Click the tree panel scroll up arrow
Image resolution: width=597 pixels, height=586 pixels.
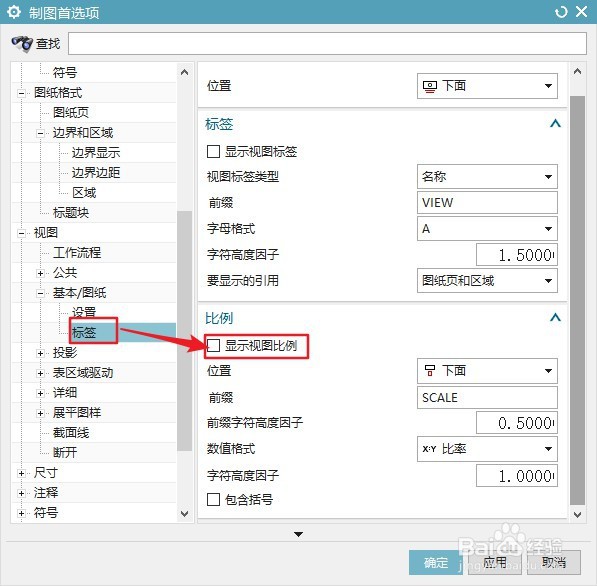(x=184, y=72)
